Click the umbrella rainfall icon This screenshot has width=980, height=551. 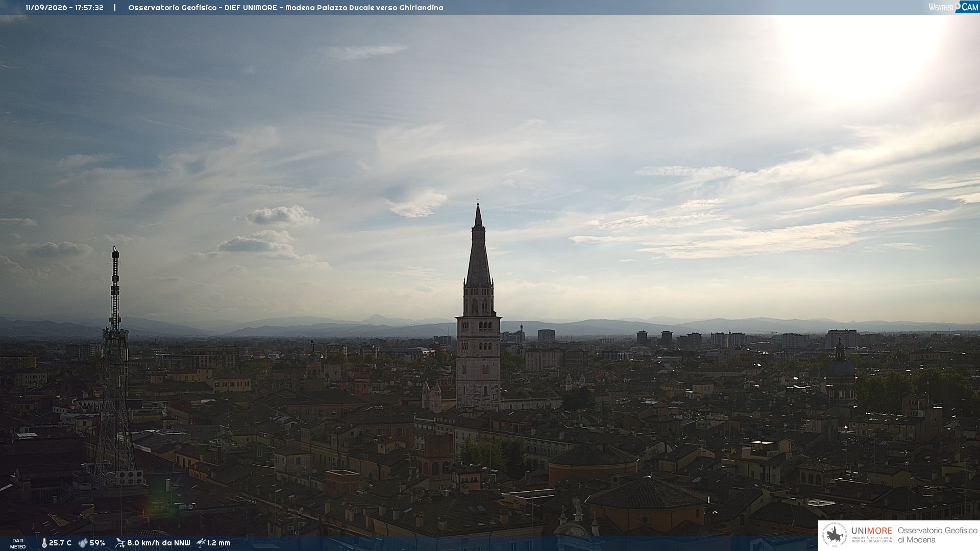(x=201, y=543)
